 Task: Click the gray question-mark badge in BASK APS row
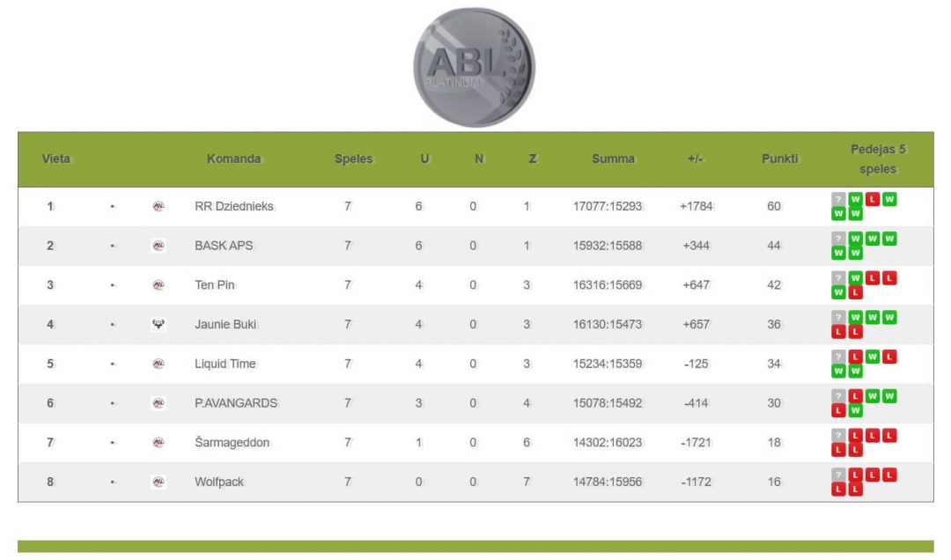pyautogui.click(x=838, y=239)
